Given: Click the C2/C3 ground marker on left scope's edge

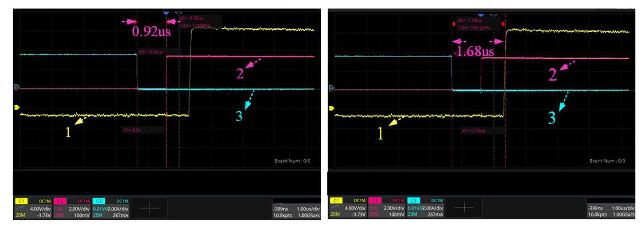Looking at the screenshot, I should (x=17, y=87).
